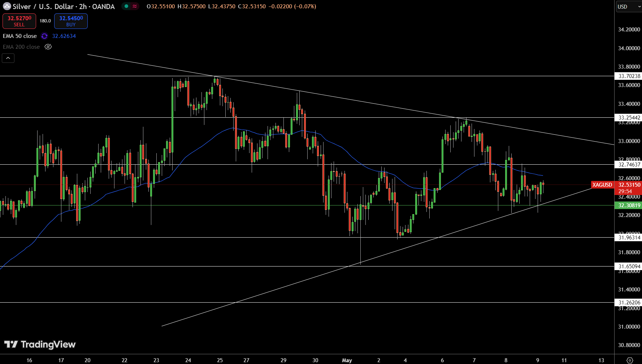Click the 32.52700 SELL button
The width and height of the screenshot is (642, 364).
(x=19, y=21)
